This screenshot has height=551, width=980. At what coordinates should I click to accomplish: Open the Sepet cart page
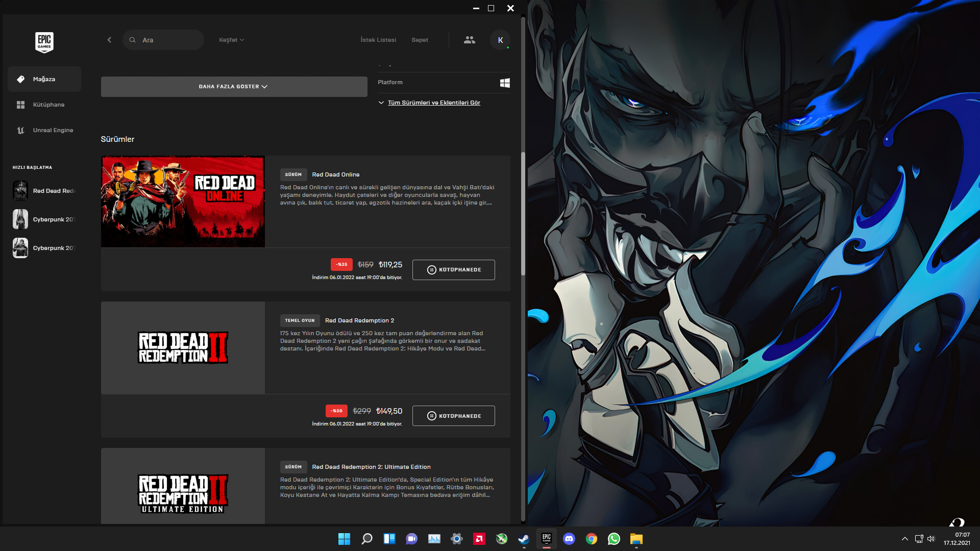click(420, 40)
